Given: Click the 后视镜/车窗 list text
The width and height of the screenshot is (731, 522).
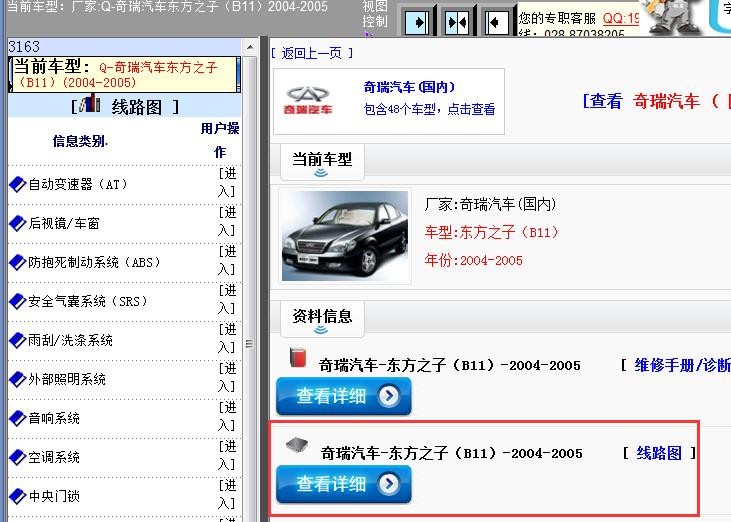Looking at the screenshot, I should click(64, 224).
